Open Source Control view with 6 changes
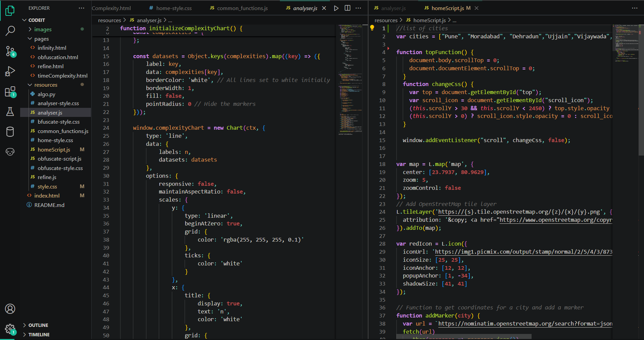Screen dimensions: 644x340 [10, 51]
